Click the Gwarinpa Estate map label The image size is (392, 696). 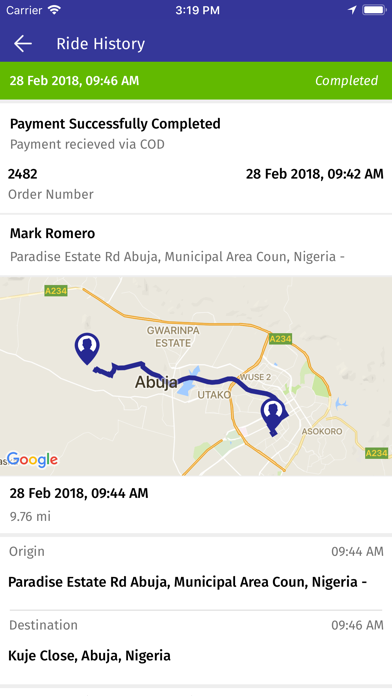click(173, 336)
